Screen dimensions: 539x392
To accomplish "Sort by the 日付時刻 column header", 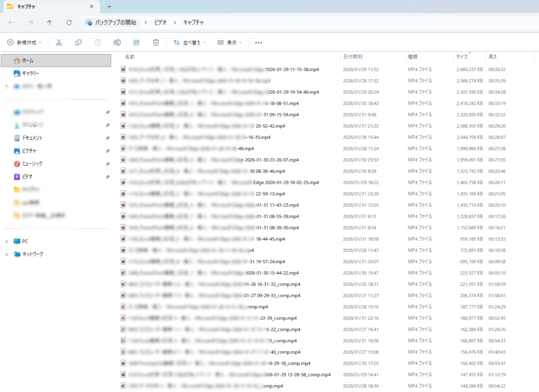I will (353, 57).
